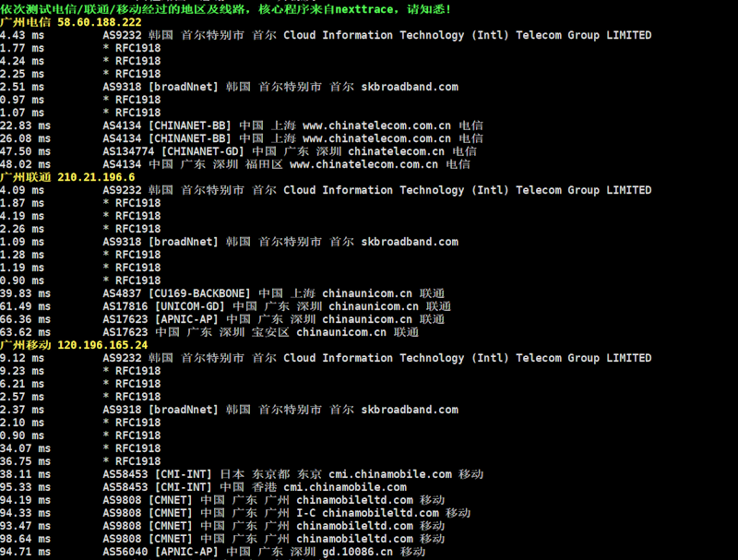Click 'I-C' in the 94.33 ms row
This screenshot has width=738, height=560.
[306, 513]
